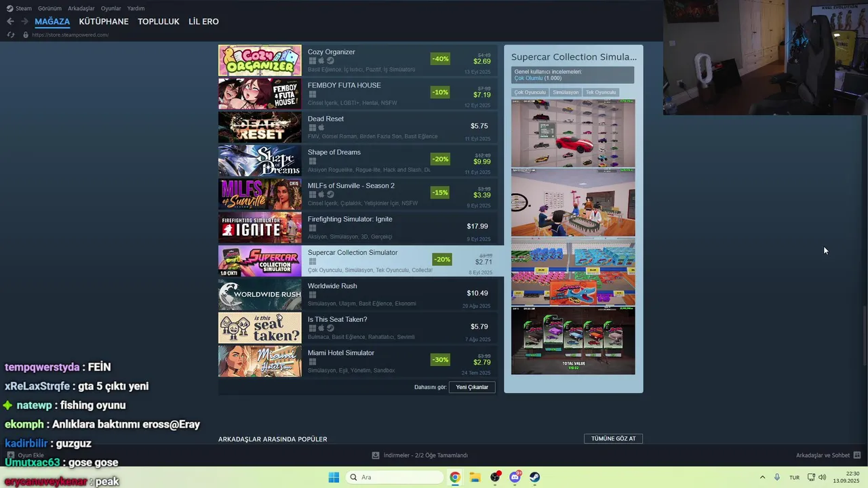The image size is (868, 488).
Task: Click the Windows platform icon under Dead Reset
Action: [313, 127]
